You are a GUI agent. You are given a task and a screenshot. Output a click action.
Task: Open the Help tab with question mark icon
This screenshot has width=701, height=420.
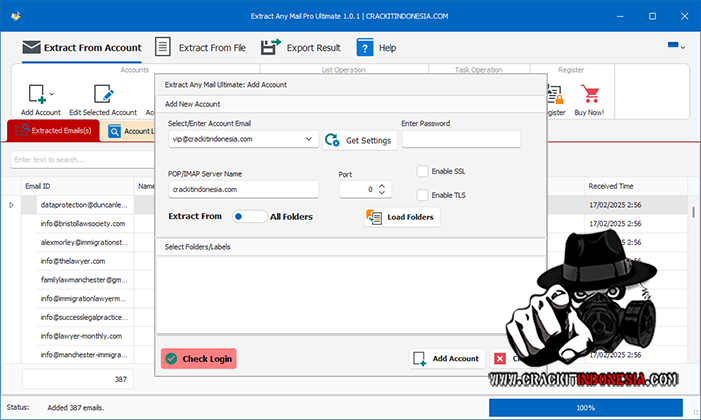(x=376, y=47)
